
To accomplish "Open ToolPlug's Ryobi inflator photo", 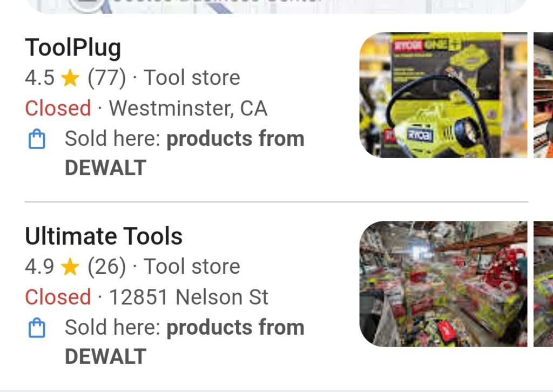I will pyautogui.click(x=443, y=95).
